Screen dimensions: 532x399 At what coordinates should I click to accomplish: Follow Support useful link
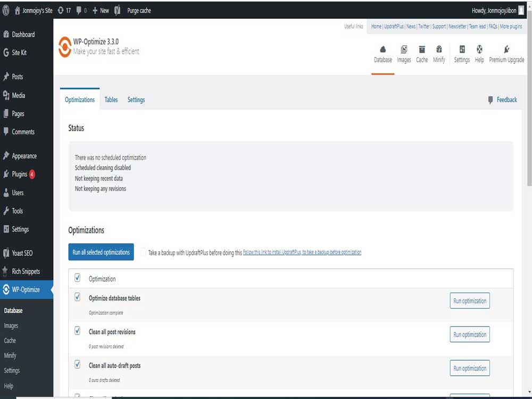[x=439, y=27]
